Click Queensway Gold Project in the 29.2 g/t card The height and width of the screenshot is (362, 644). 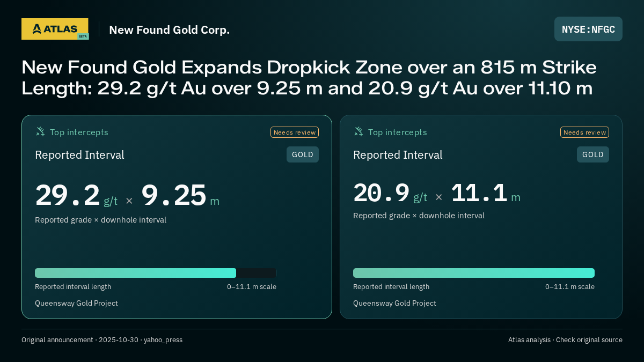76,303
